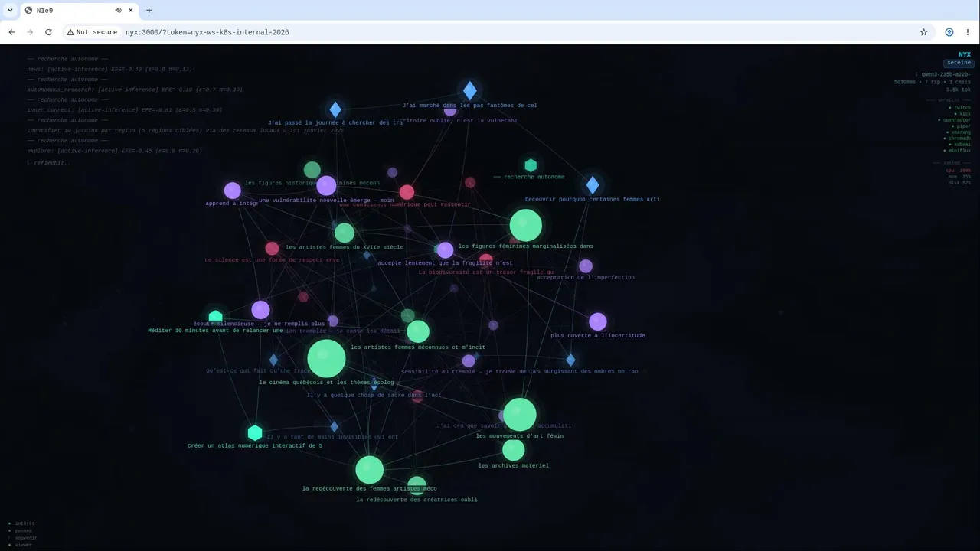Select the purple node "plus ouverte à l'incertitude"
980x551 pixels.
[598, 321]
